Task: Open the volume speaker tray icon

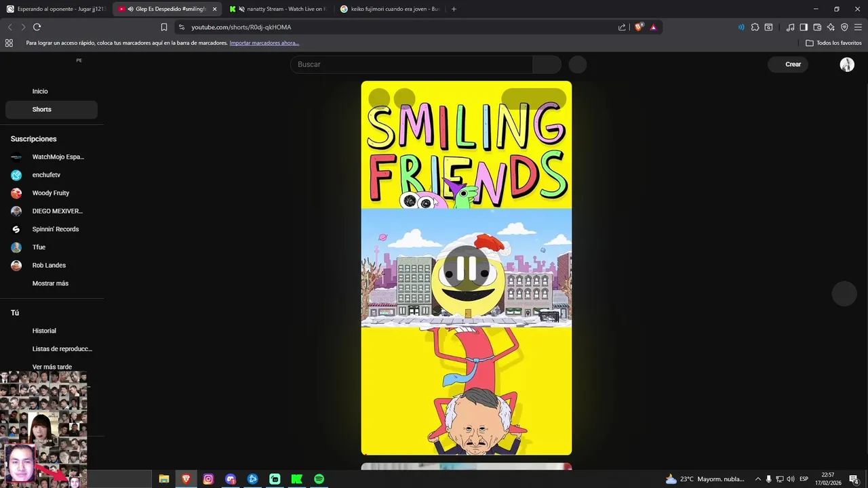Action: (791, 479)
